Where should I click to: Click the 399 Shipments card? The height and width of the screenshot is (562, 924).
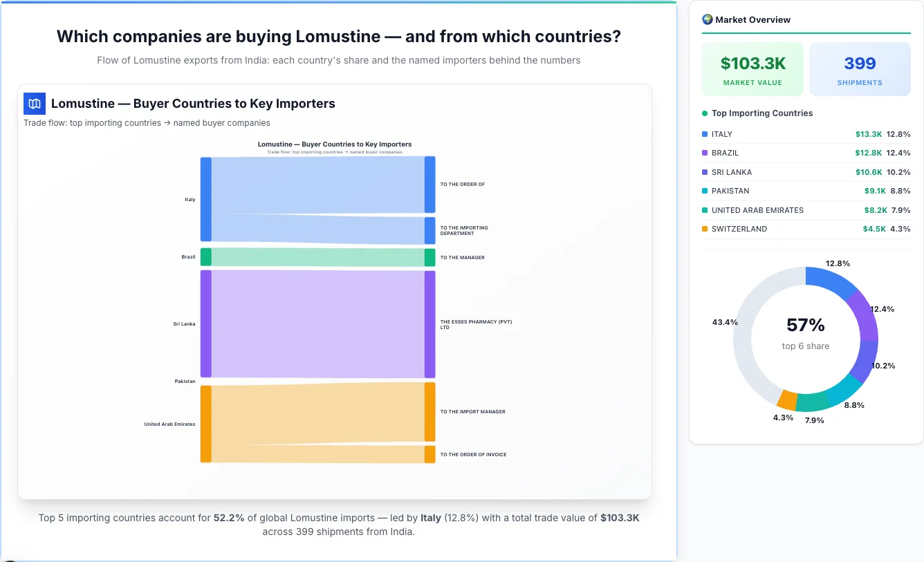[x=860, y=68]
